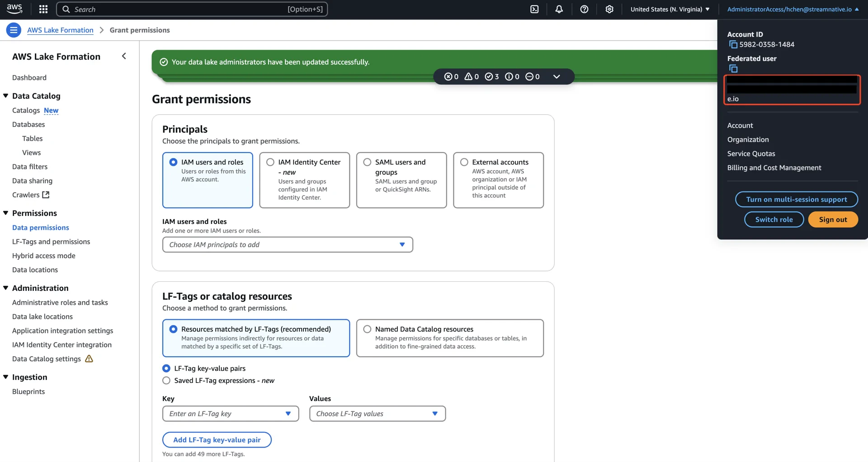
Task: Open the LF-Tag key dropdown
Action: coord(231,414)
